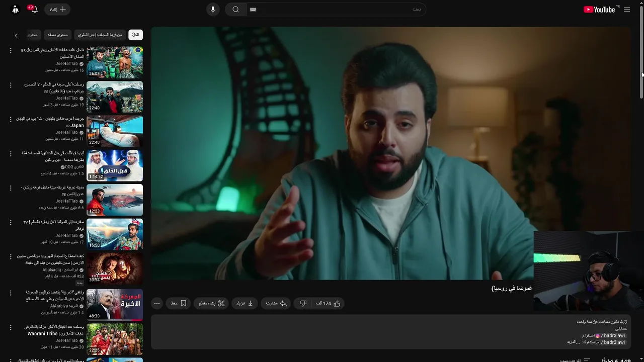Focus the YouTube search input field
Viewport: 644px width, 362px height.
click(x=336, y=9)
